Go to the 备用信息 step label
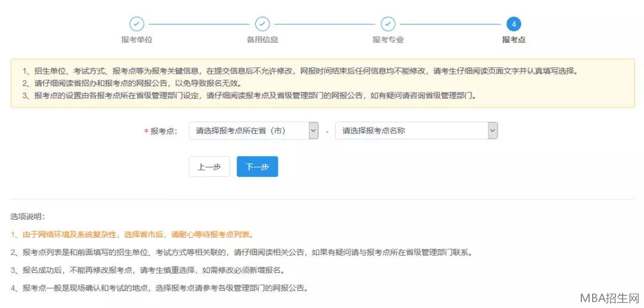This screenshot has height=308, width=644. coord(262,40)
